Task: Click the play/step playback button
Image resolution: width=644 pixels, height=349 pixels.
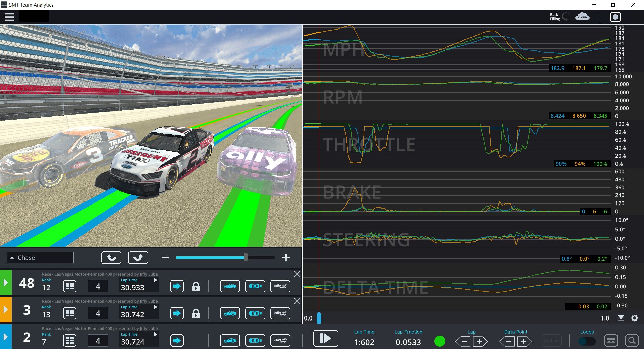Action: 326,338
